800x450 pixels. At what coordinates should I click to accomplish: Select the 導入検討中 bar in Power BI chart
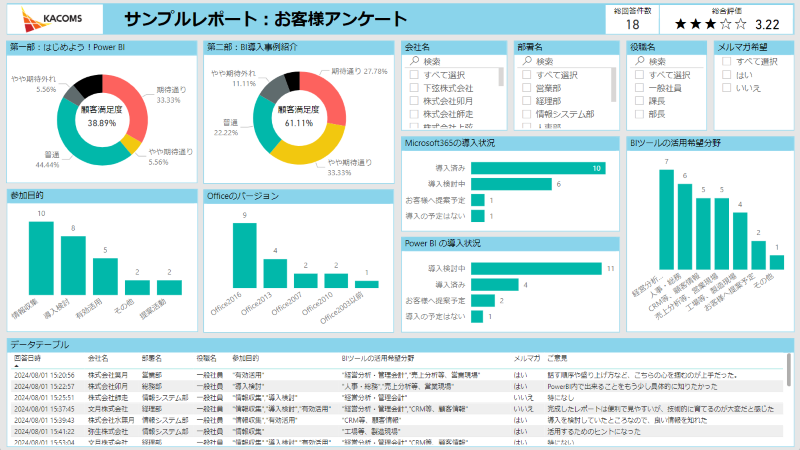(536, 268)
